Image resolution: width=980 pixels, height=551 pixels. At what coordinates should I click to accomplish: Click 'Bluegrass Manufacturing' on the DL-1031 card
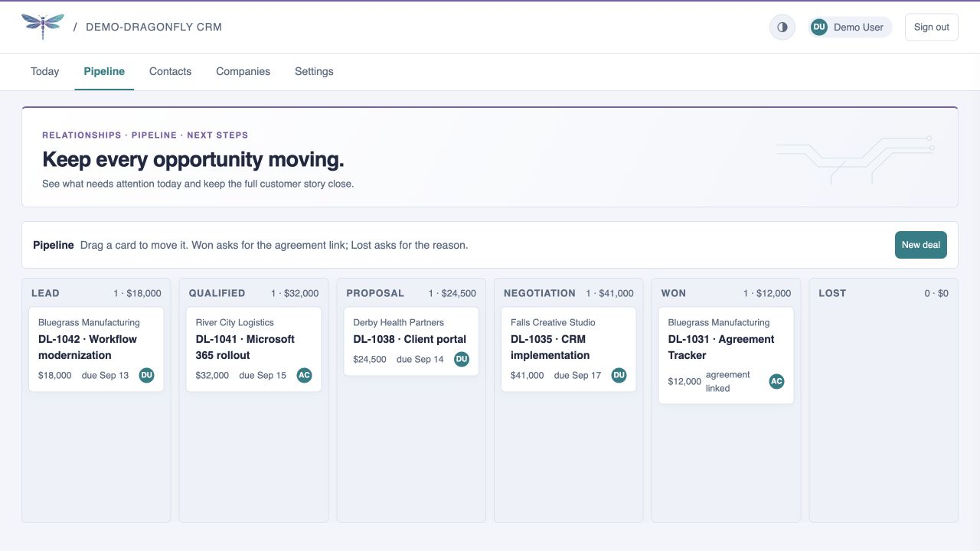pyautogui.click(x=719, y=322)
